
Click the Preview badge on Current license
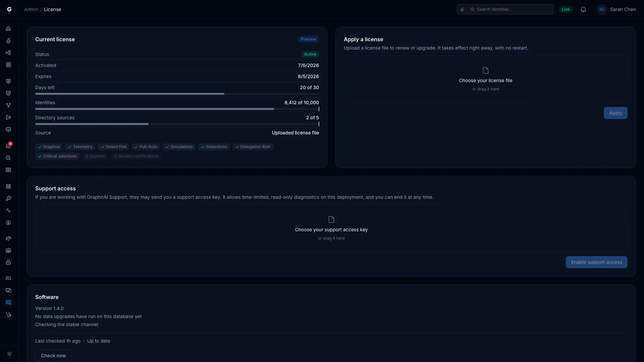coord(308,39)
